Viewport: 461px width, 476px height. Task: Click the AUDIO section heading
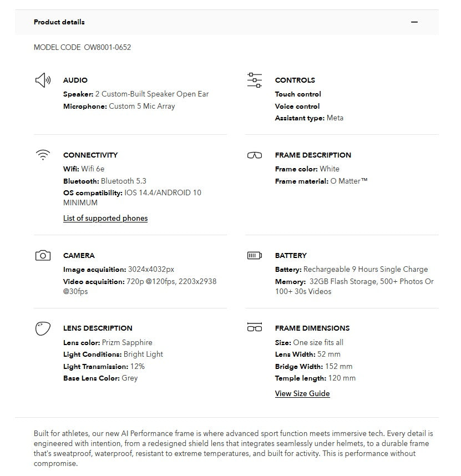(x=75, y=80)
